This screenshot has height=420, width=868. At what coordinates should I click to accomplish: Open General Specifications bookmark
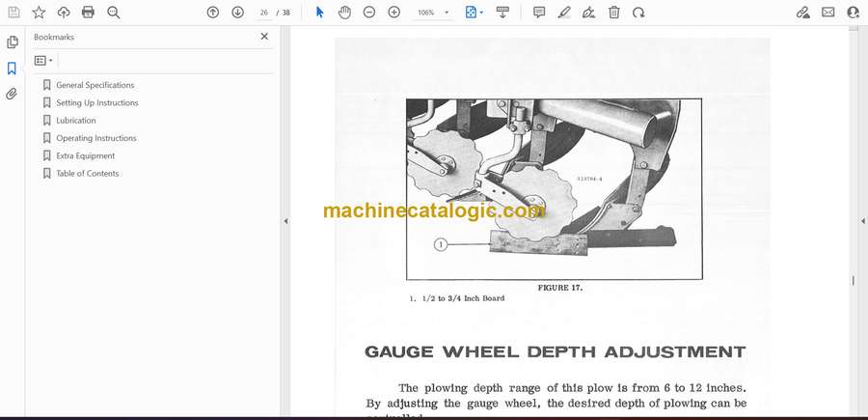[x=95, y=85]
